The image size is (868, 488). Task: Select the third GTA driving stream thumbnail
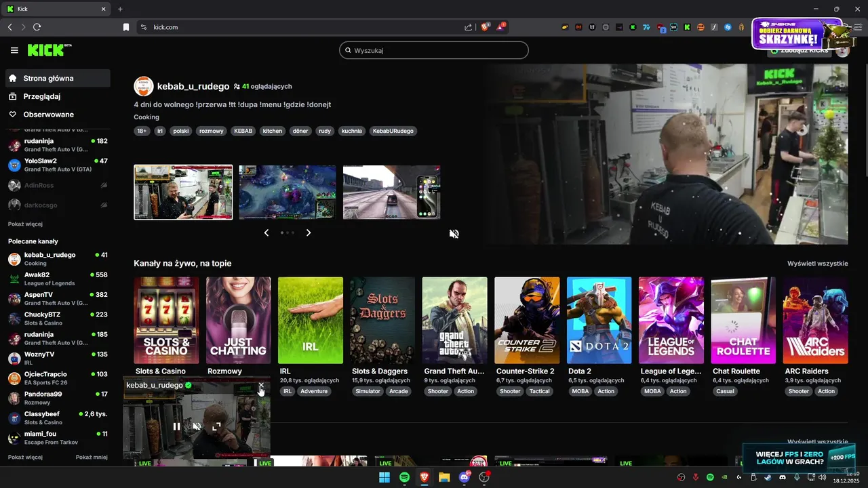tap(392, 192)
